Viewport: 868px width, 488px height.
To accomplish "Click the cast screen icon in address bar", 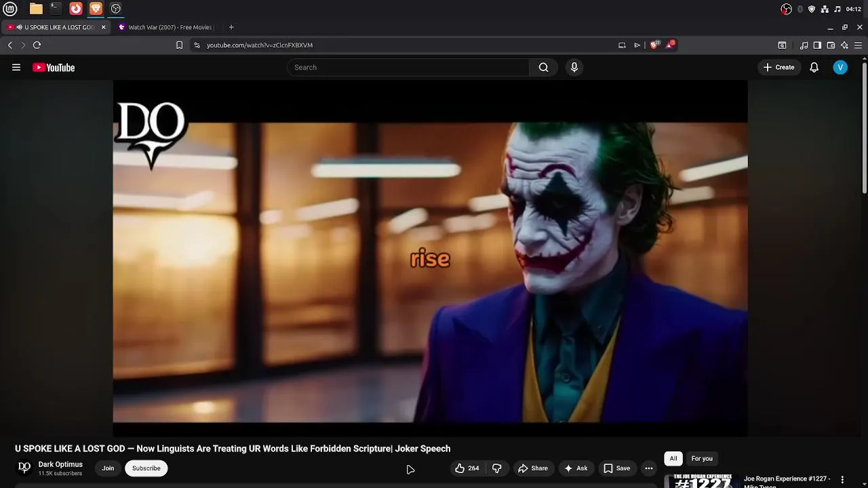I will click(x=622, y=45).
